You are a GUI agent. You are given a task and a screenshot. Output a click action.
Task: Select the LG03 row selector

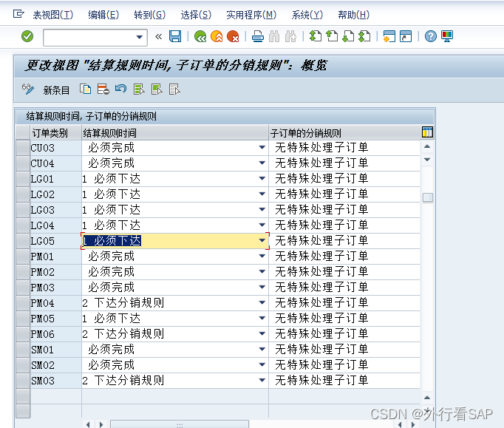(23, 210)
